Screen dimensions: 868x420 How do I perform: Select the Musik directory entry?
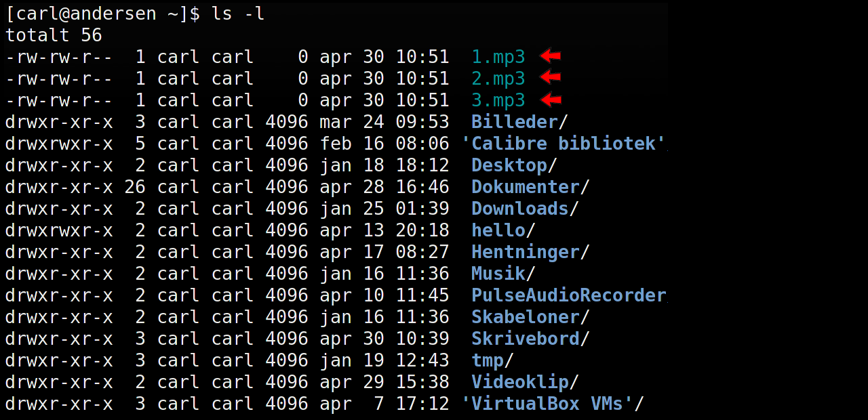pyautogui.click(x=498, y=274)
